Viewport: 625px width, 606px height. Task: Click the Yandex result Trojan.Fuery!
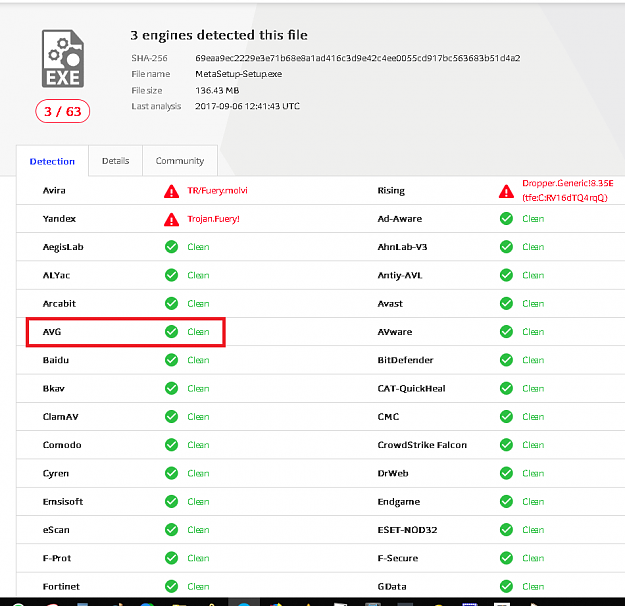[x=214, y=219]
